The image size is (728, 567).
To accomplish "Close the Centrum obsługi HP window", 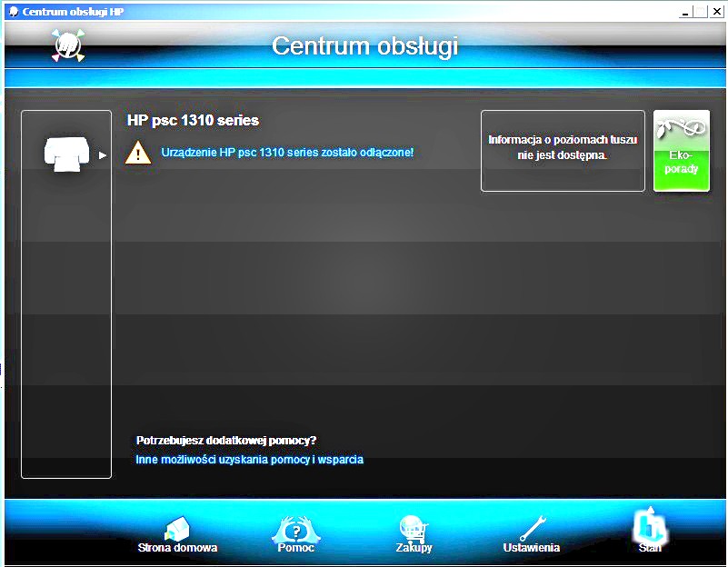I will coord(716,12).
